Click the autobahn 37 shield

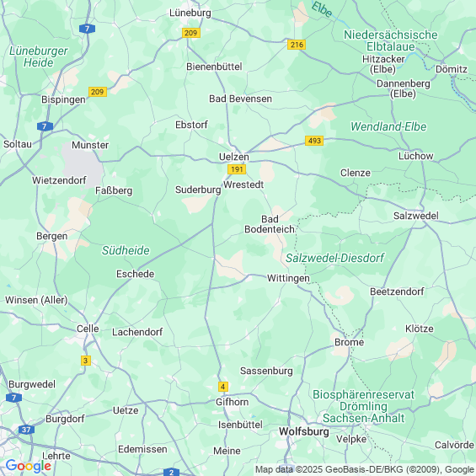(x=26, y=430)
